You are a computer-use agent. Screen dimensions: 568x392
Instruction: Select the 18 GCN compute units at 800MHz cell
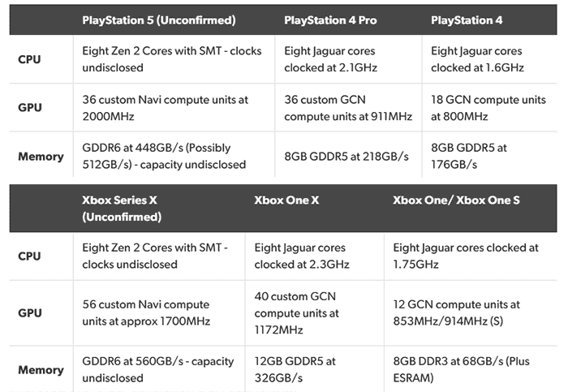(x=488, y=108)
